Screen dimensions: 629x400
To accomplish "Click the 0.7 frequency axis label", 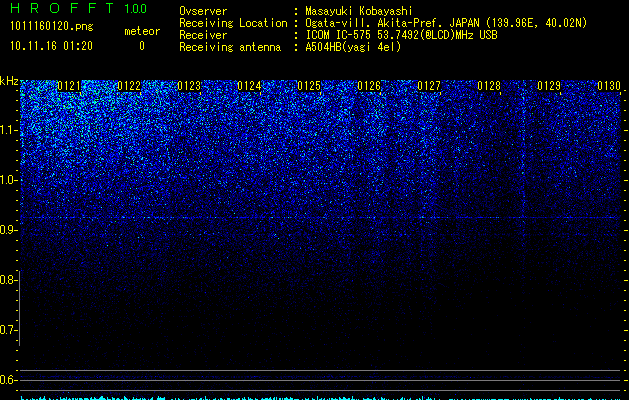I will pyautogui.click(x=8, y=330).
